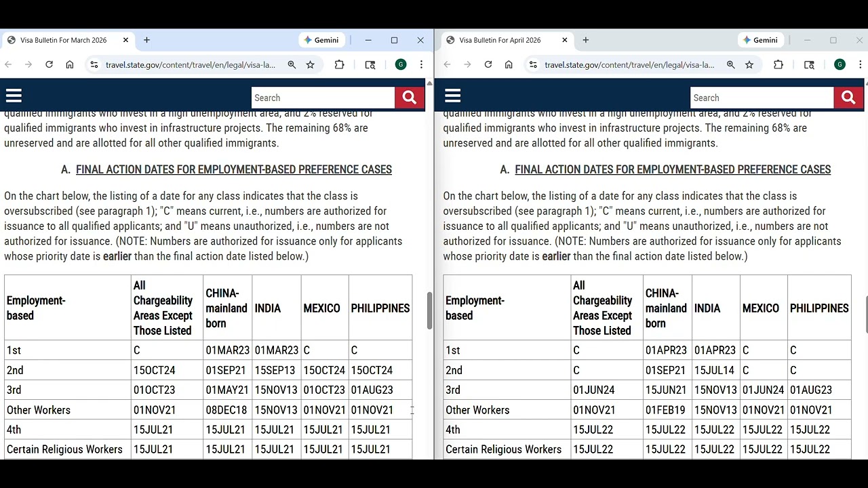Bookmark the April 2026 bulletin page
The image size is (868, 488).
tap(749, 64)
